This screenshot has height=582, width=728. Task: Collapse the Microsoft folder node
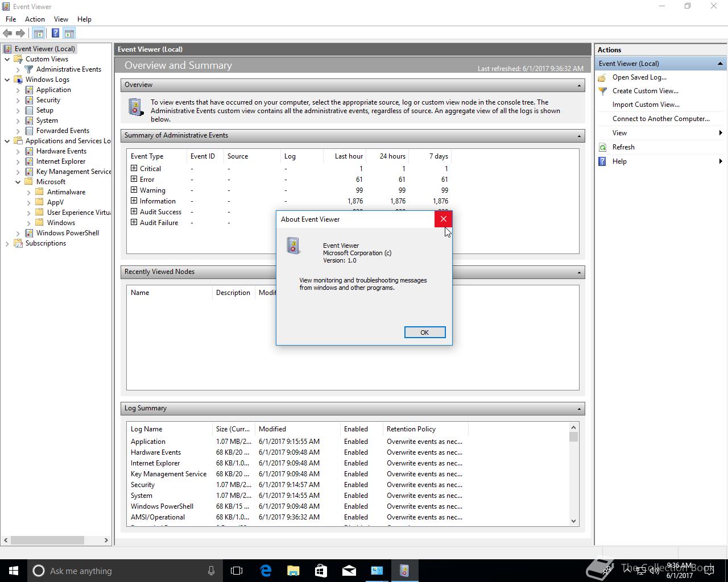(x=18, y=182)
